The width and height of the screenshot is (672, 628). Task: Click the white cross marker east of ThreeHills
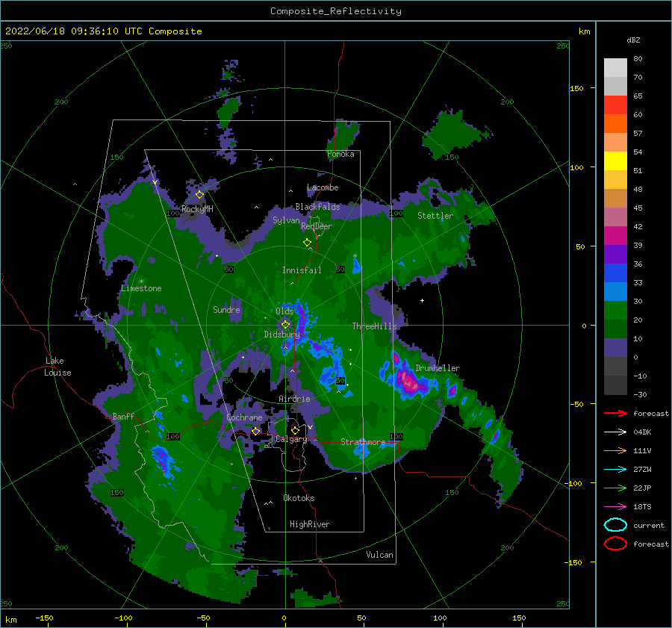click(422, 300)
